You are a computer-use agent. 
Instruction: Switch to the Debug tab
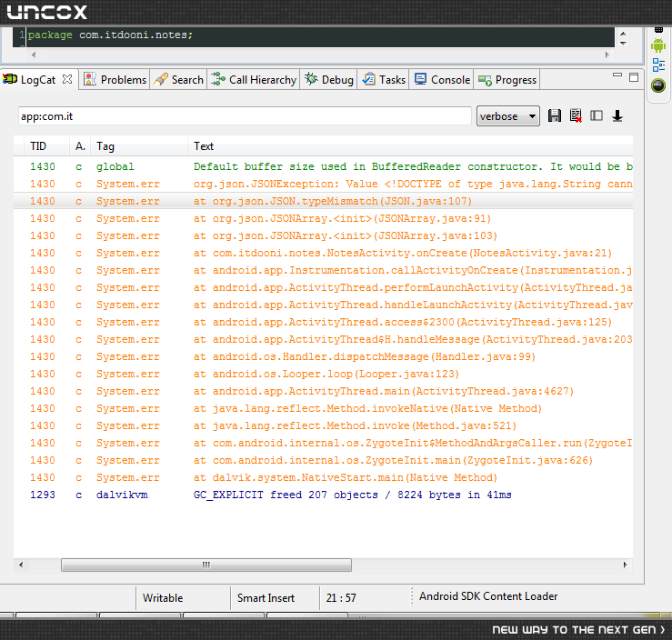329,80
